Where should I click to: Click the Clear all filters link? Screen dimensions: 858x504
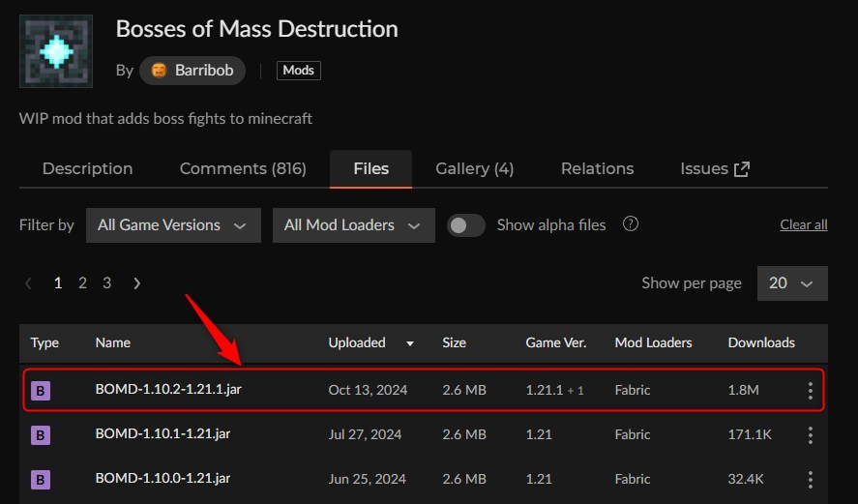pos(803,224)
